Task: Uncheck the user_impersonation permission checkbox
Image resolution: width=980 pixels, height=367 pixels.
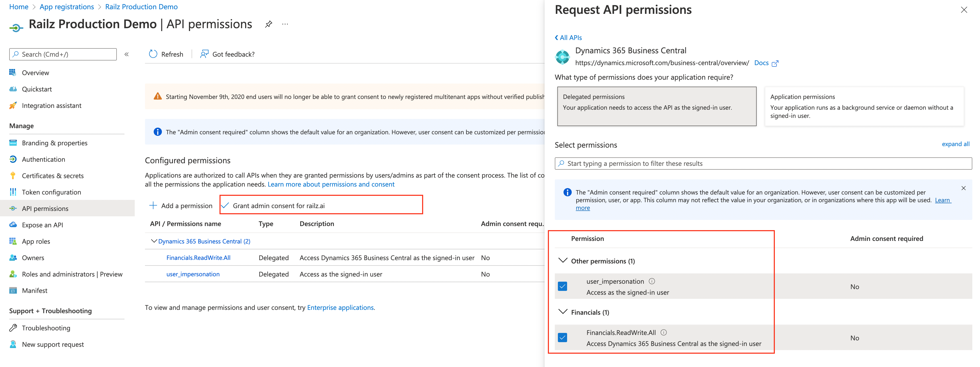Action: tap(562, 286)
